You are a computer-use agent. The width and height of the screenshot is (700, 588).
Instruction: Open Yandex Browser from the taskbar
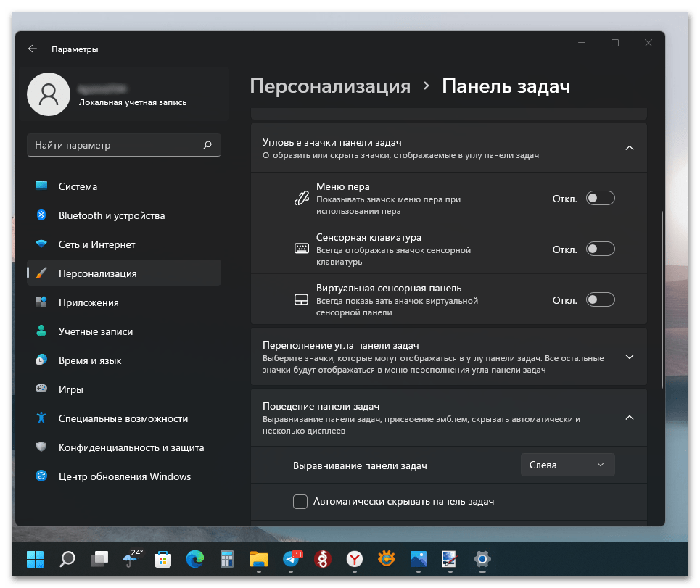click(355, 559)
